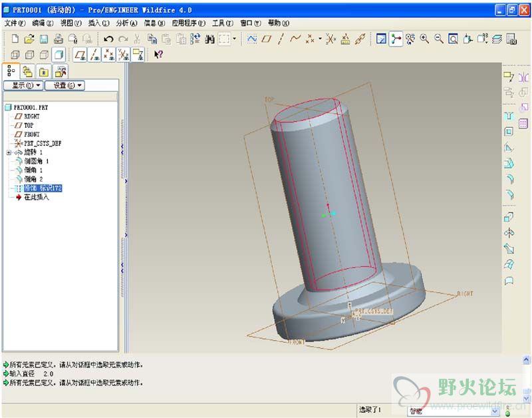Open the datum point tool dropdown arrow
The width and height of the screenshot is (532, 418).
pos(320,39)
